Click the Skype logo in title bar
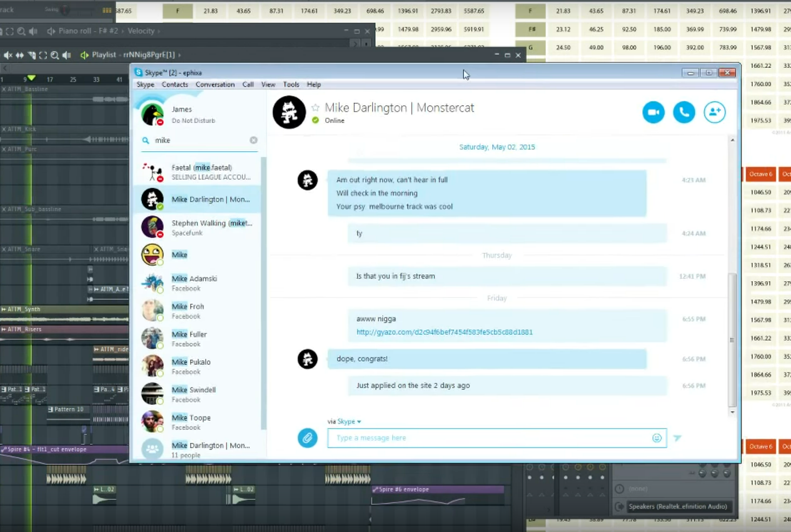This screenshot has height=532, width=791. pyautogui.click(x=139, y=72)
